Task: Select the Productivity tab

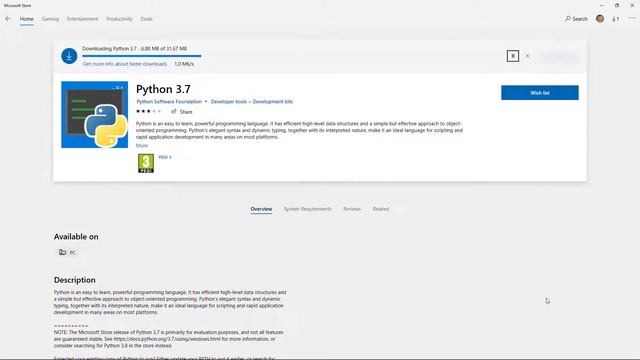Action: tap(119, 19)
